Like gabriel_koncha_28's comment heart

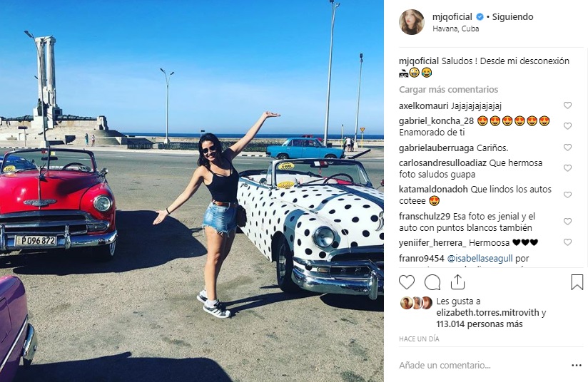coord(567,126)
